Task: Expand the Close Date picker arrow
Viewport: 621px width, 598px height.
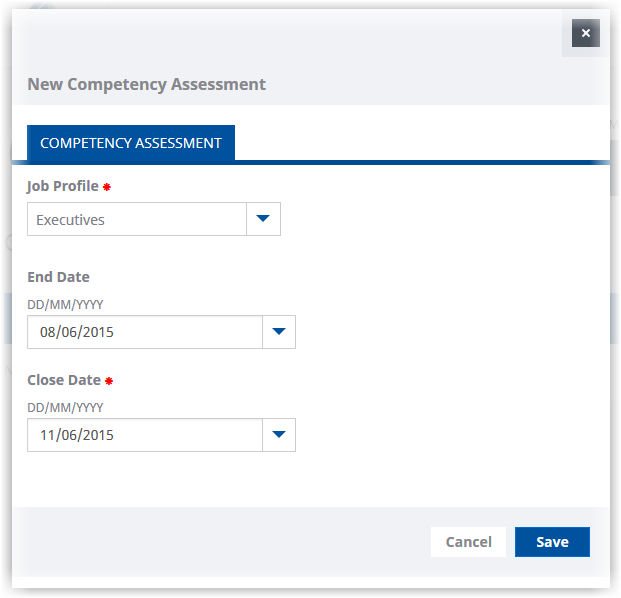Action: point(278,435)
